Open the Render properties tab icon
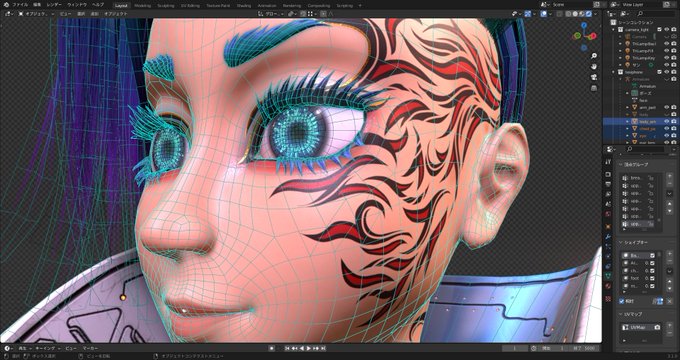 pos(608,174)
